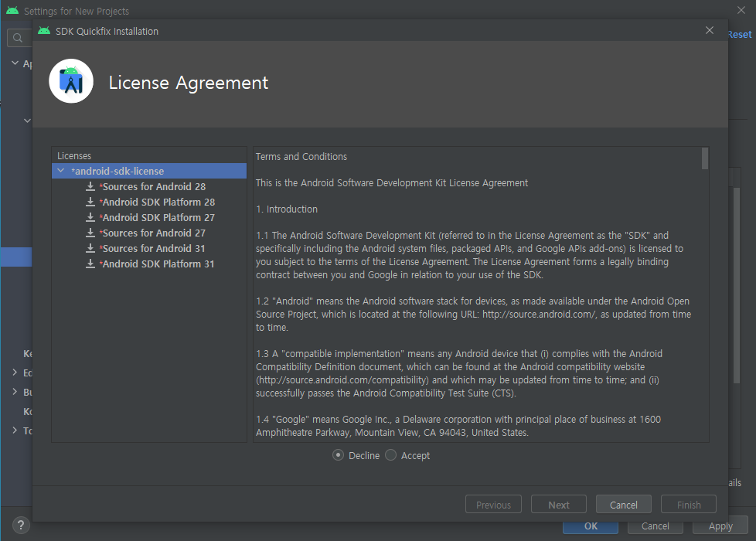756x541 pixels.
Task: Click OK in the Settings window
Action: click(x=591, y=528)
